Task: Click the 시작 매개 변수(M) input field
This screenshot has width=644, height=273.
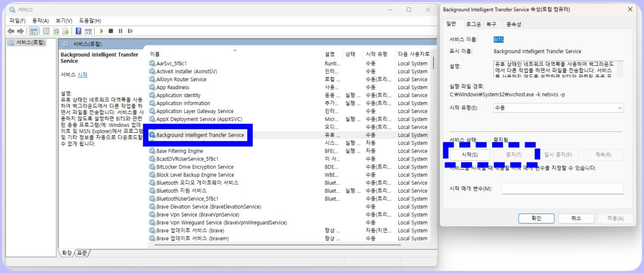Action: click(563, 189)
